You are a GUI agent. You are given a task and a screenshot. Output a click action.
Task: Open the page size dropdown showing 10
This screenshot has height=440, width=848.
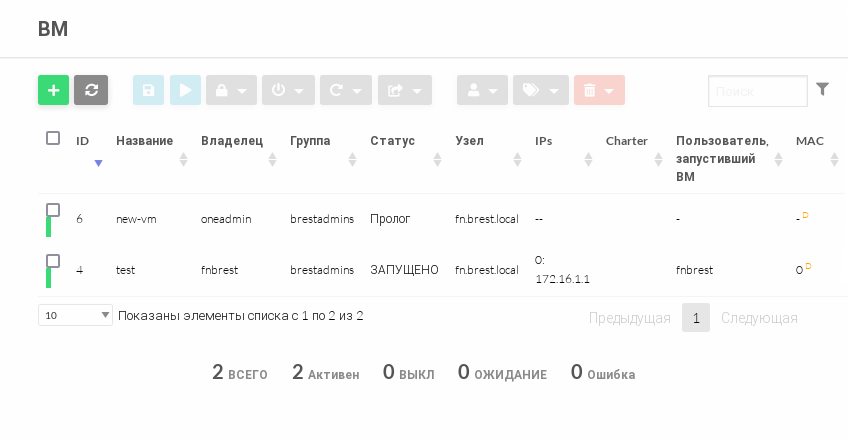[x=76, y=315]
